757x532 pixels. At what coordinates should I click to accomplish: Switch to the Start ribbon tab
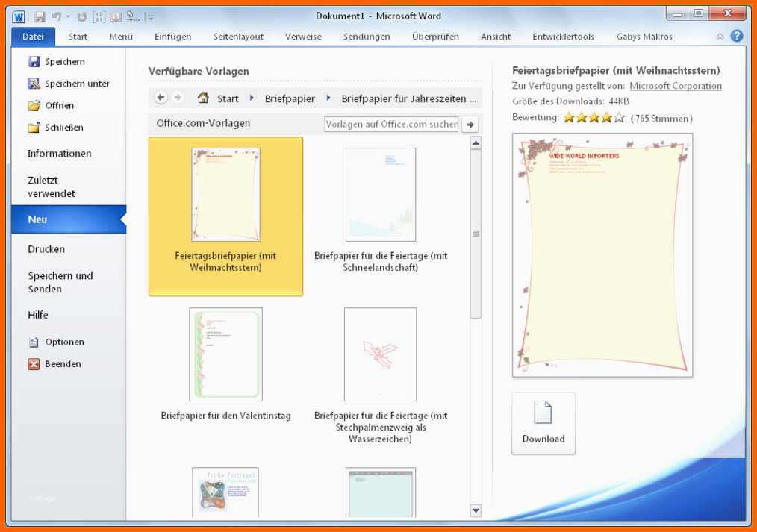point(78,37)
